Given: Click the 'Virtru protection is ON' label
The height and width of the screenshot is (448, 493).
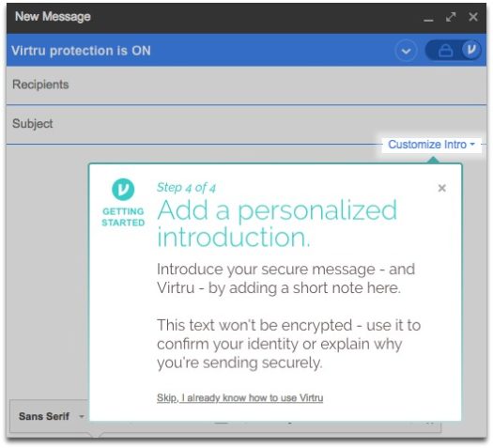Looking at the screenshot, I should tap(81, 51).
